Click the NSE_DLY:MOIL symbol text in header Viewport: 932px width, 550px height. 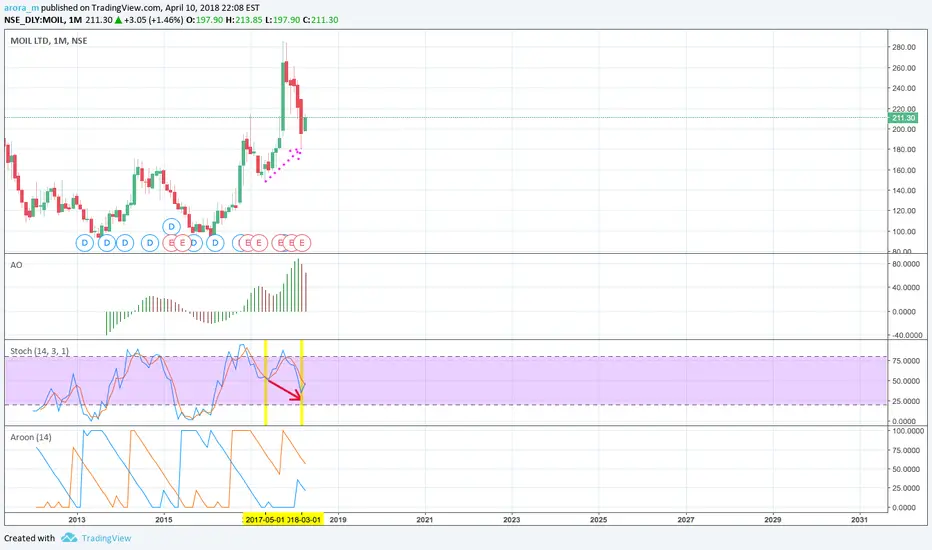34,20
